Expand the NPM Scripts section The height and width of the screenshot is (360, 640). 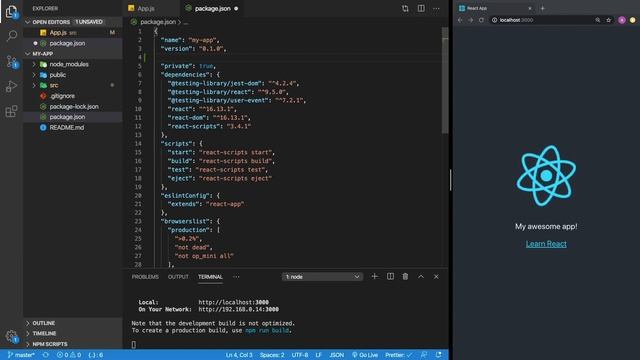coord(73,344)
